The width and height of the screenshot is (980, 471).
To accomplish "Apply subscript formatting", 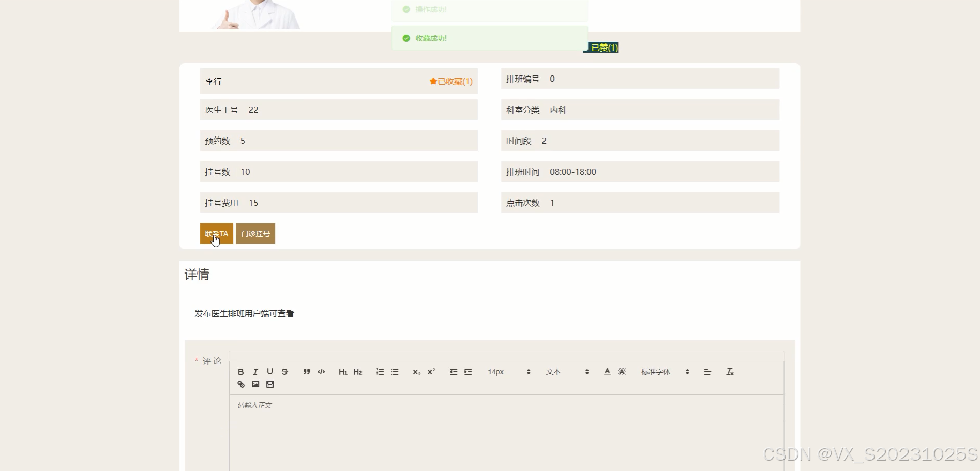I will click(x=417, y=372).
